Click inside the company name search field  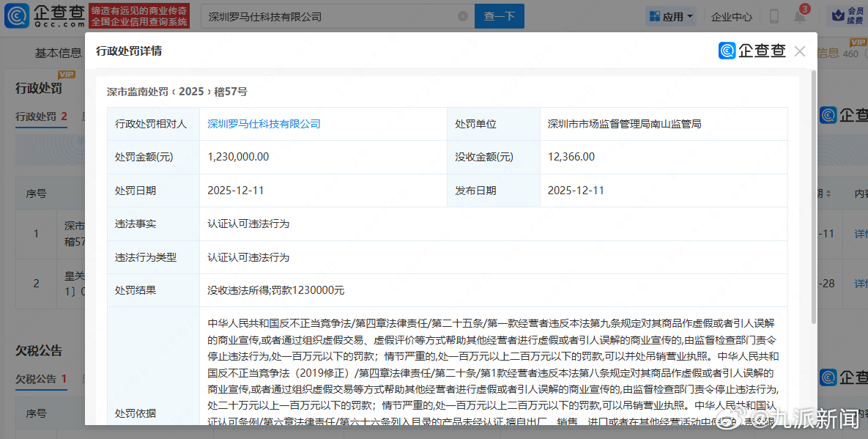[x=330, y=16]
